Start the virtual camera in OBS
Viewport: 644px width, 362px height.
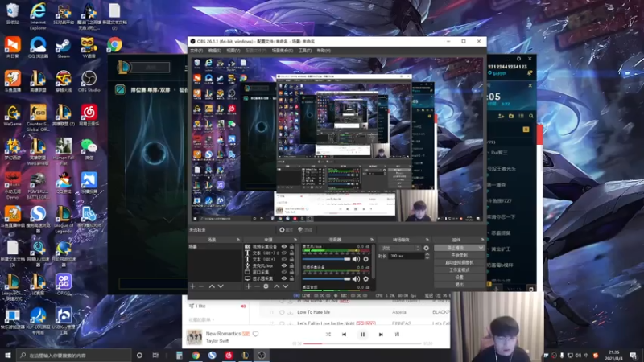[459, 262]
